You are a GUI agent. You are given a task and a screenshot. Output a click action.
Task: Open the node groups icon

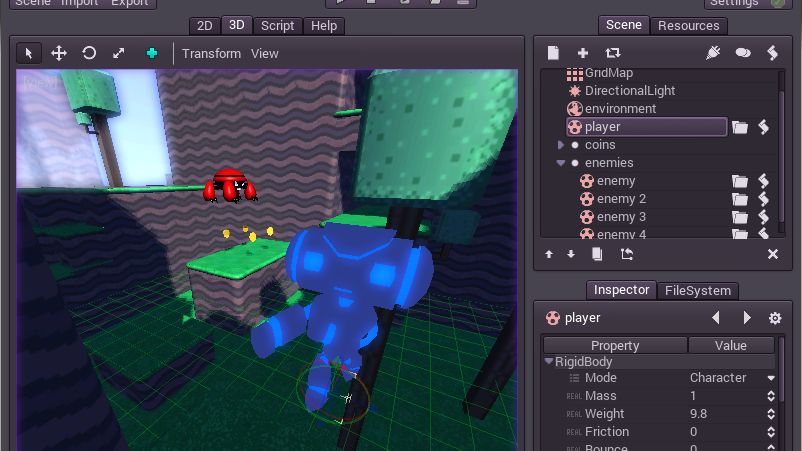[x=743, y=53]
